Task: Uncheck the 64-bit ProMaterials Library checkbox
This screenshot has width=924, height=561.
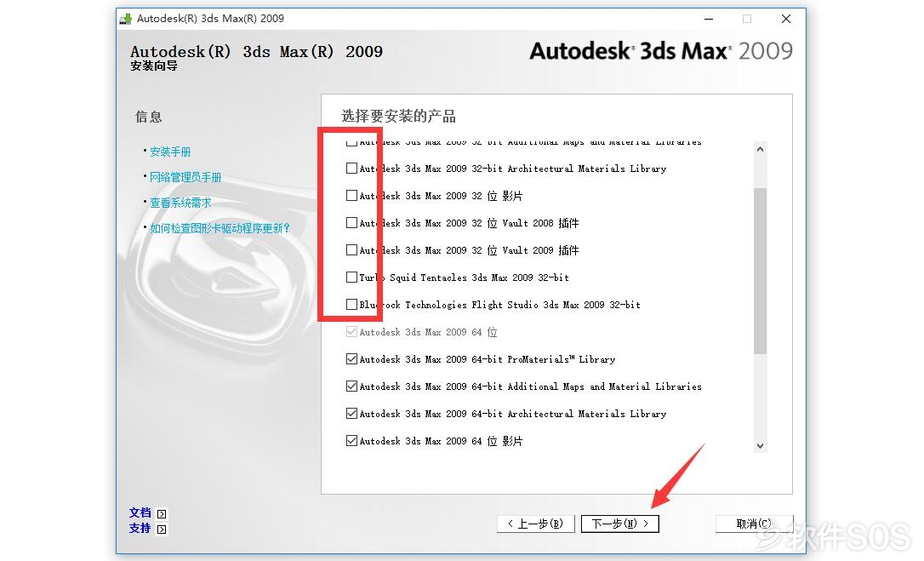Action: click(351, 358)
